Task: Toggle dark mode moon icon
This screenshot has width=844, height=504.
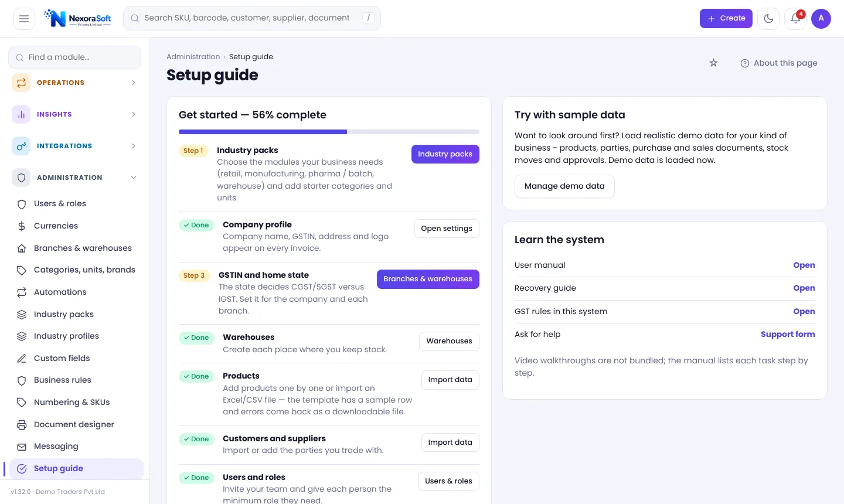Action: click(768, 19)
